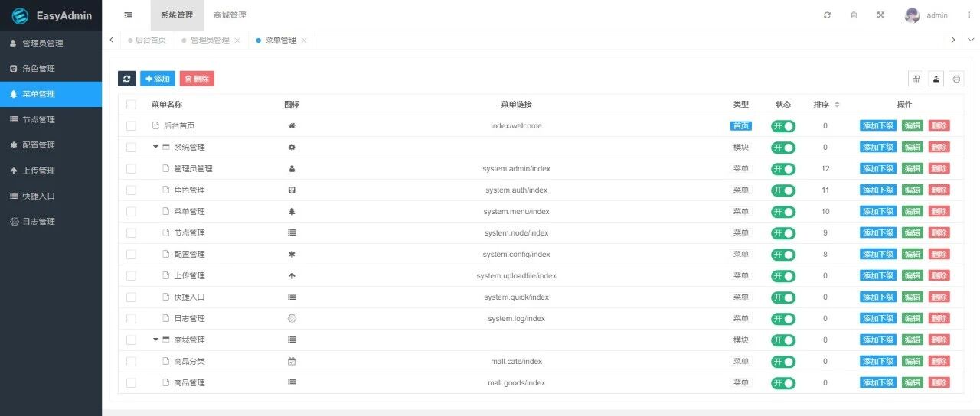Click the blue 添加 button
Screen dimensions: 980x416
coord(158,79)
